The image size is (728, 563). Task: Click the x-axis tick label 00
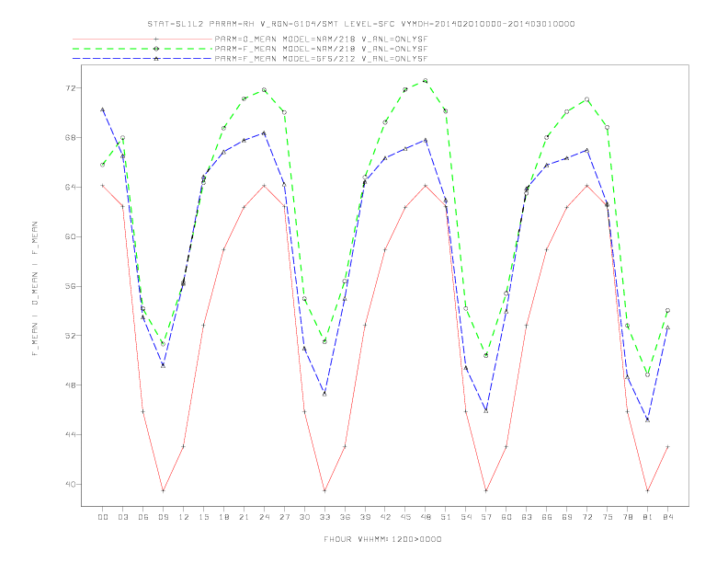click(x=103, y=517)
